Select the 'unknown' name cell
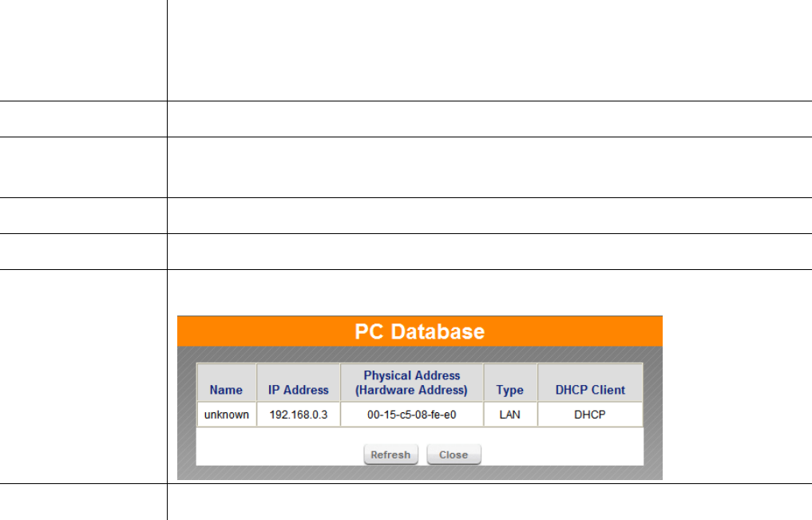This screenshot has width=812, height=520. [x=226, y=415]
